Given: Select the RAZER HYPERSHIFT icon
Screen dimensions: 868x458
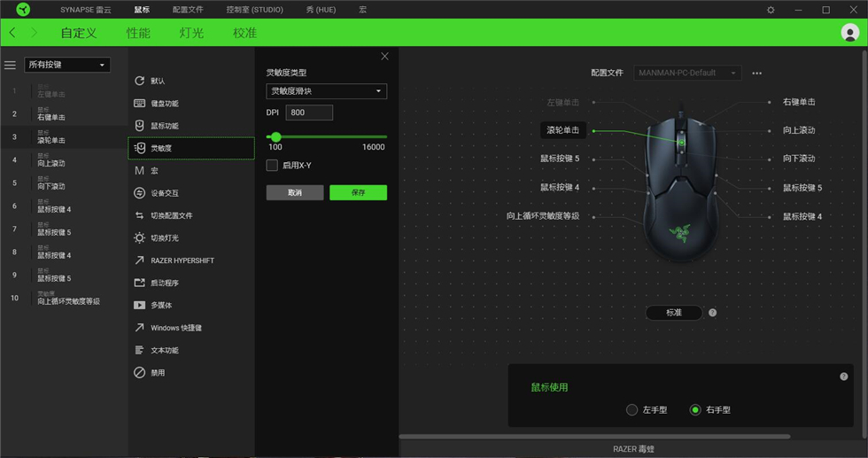Looking at the screenshot, I should pos(140,260).
